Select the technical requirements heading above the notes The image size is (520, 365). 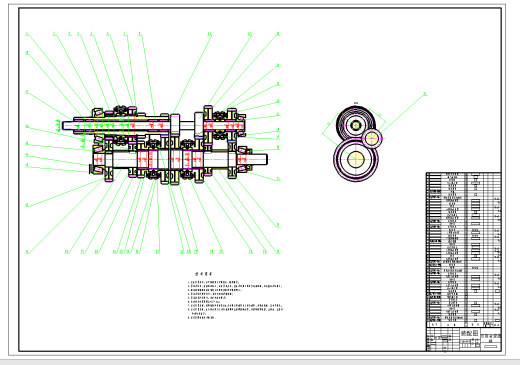(204, 274)
